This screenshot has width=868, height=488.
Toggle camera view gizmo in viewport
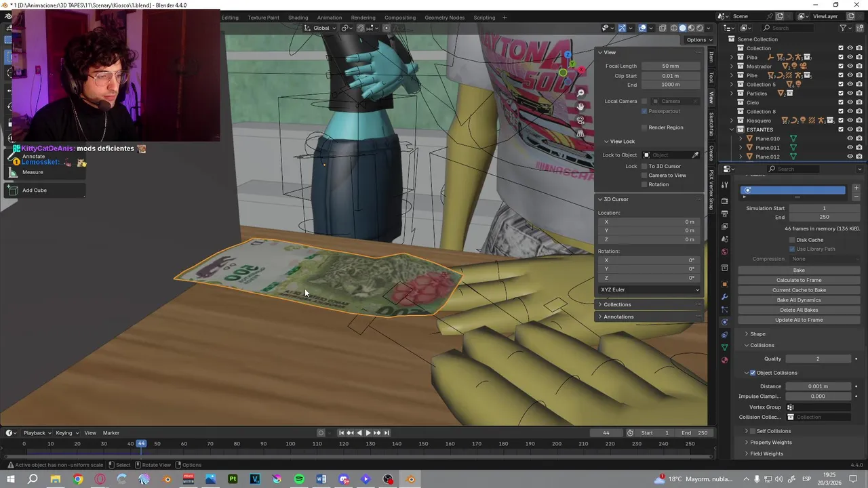(580, 120)
